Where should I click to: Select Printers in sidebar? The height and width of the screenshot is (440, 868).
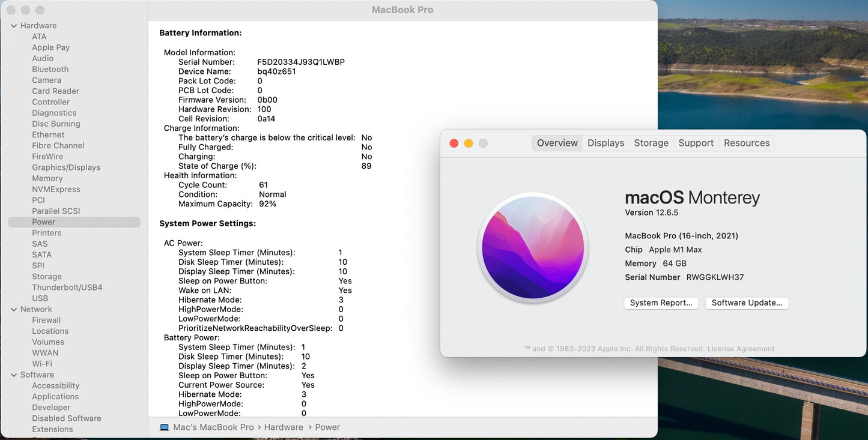point(47,233)
